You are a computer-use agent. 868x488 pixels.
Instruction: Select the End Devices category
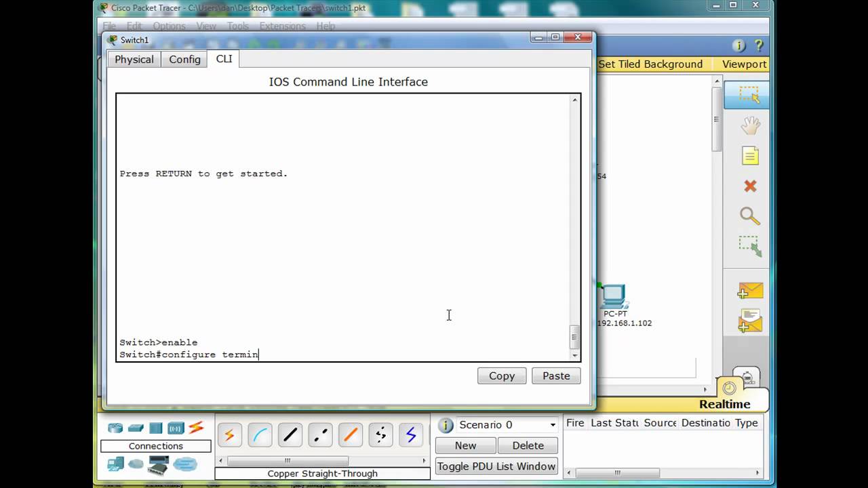(115, 464)
